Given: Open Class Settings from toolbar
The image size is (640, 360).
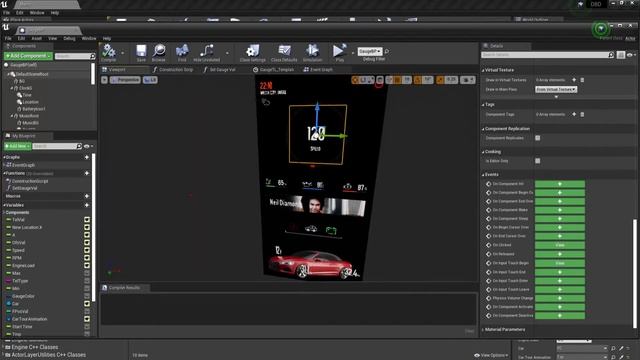Looking at the screenshot, I should tap(253, 52).
